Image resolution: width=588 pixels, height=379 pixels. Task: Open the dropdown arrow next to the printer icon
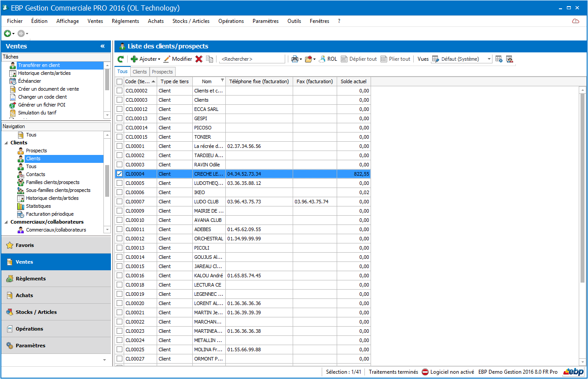click(x=301, y=59)
